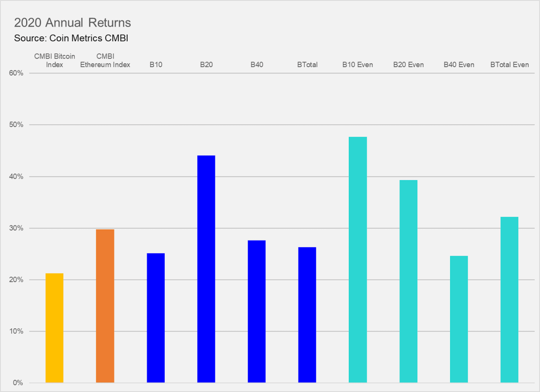Click the 'B40' category label
This screenshot has width=540, height=392.
pyautogui.click(x=257, y=64)
